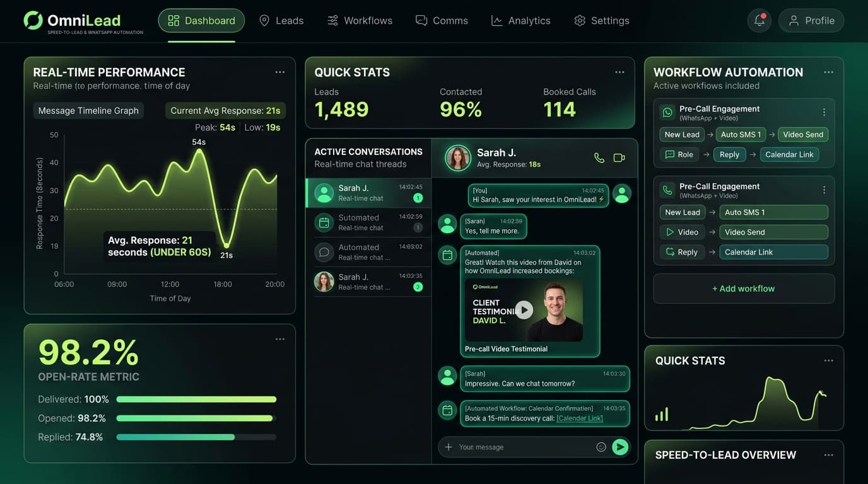This screenshot has height=484, width=868.
Task: Click the Current Avg Response 21s badge
Action: [x=225, y=111]
